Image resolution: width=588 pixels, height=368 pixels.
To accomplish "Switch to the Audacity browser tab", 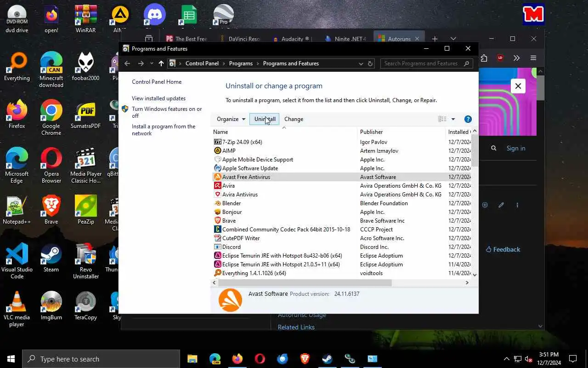I will pyautogui.click(x=293, y=39).
